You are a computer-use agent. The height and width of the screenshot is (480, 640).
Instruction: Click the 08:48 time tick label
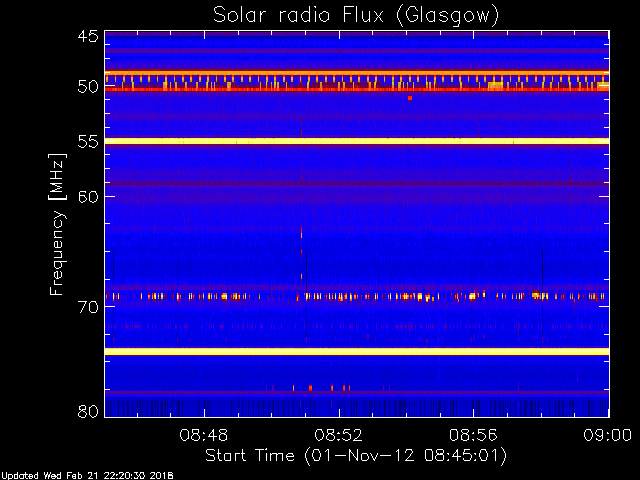pos(204,435)
